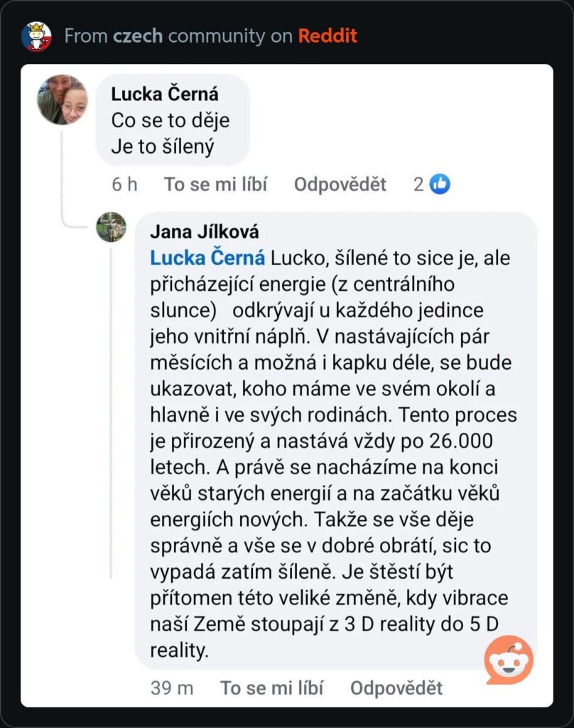Select the "Co se to děje" comment bubble
The width and height of the screenshot is (574, 728).
pyautogui.click(x=173, y=119)
